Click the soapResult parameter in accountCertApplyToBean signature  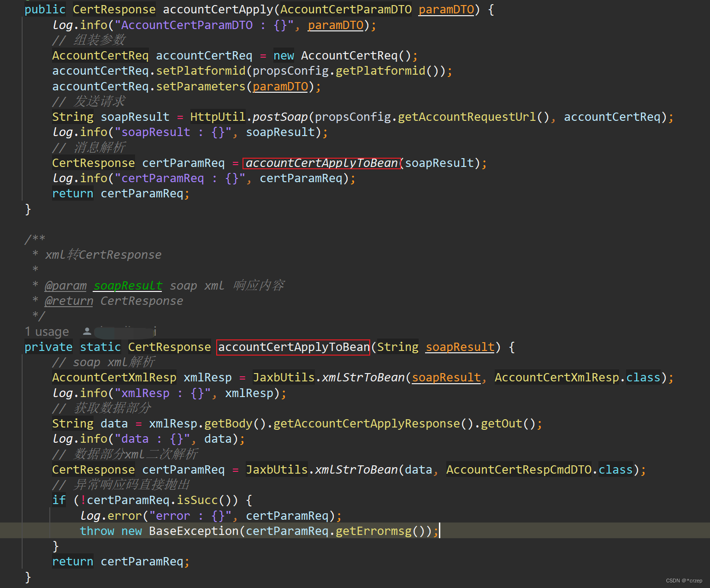tap(460, 347)
